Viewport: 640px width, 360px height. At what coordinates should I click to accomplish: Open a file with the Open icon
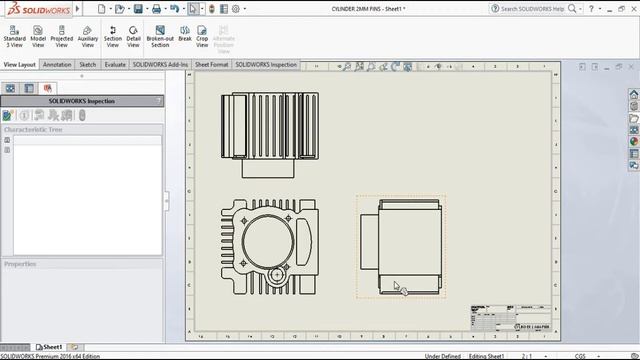119,9
